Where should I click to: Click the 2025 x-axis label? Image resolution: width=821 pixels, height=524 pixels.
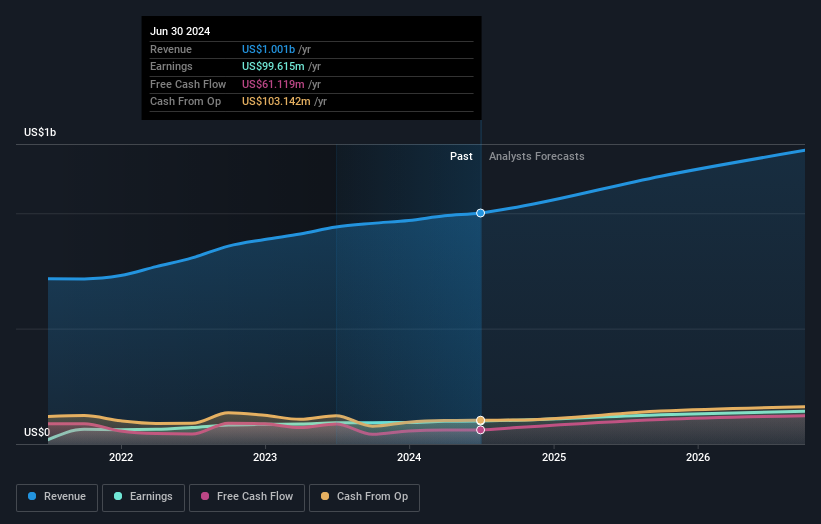click(x=554, y=457)
